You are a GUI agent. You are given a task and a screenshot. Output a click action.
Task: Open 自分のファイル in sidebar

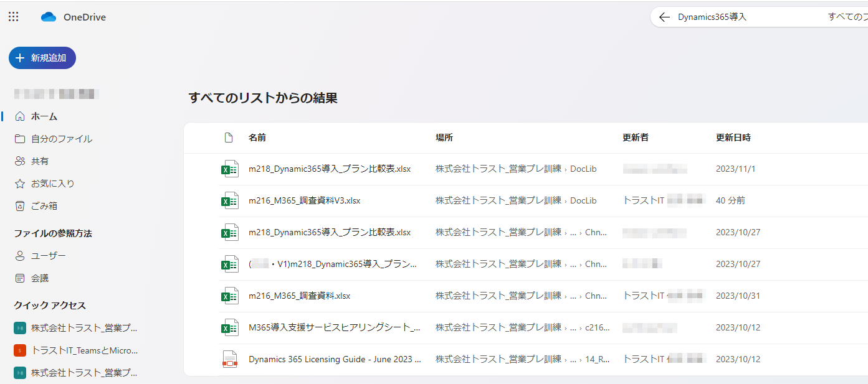(61, 139)
